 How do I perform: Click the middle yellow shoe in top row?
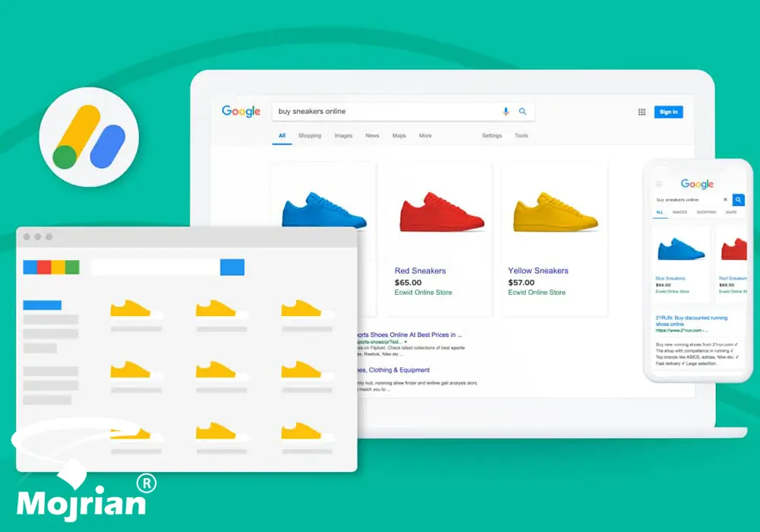coord(216,308)
